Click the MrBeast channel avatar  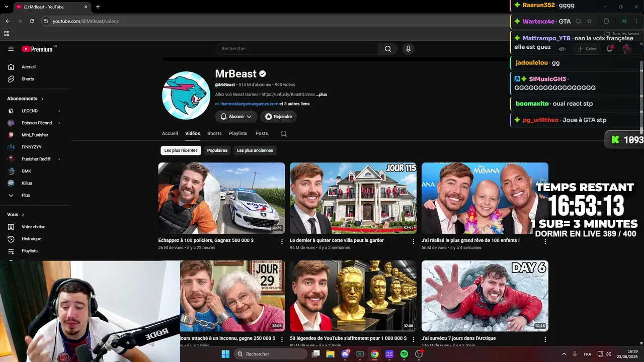[186, 96]
